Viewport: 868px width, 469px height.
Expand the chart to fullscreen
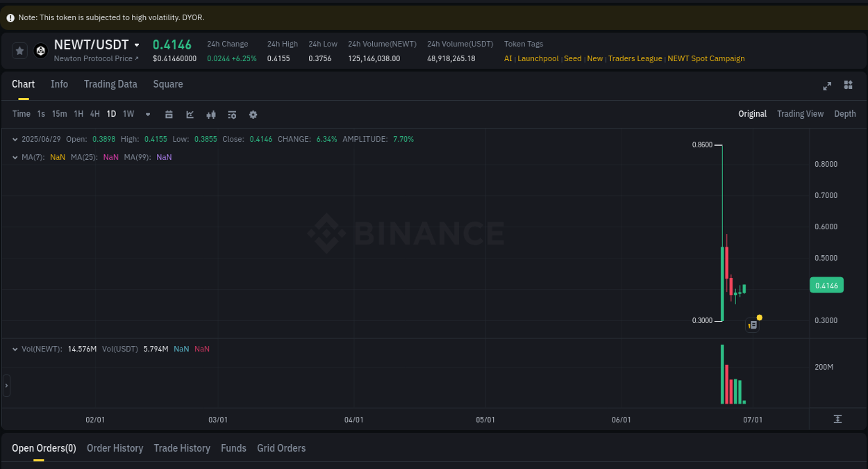(x=826, y=85)
